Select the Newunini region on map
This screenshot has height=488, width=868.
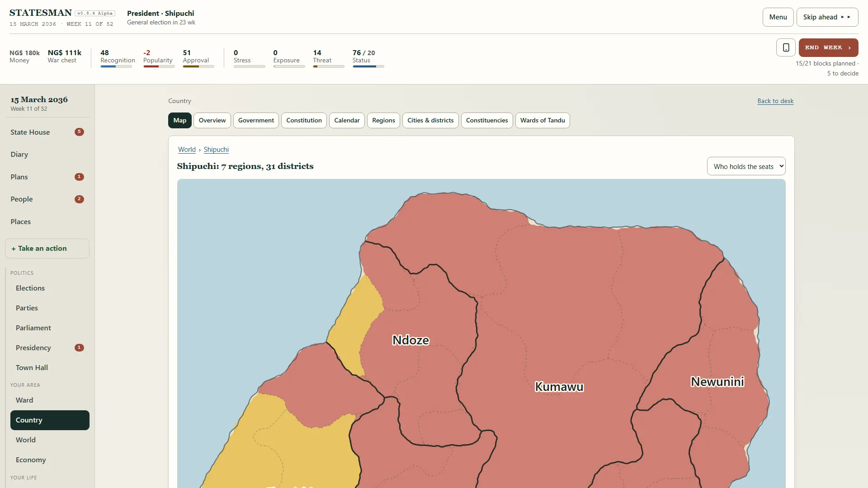click(717, 382)
